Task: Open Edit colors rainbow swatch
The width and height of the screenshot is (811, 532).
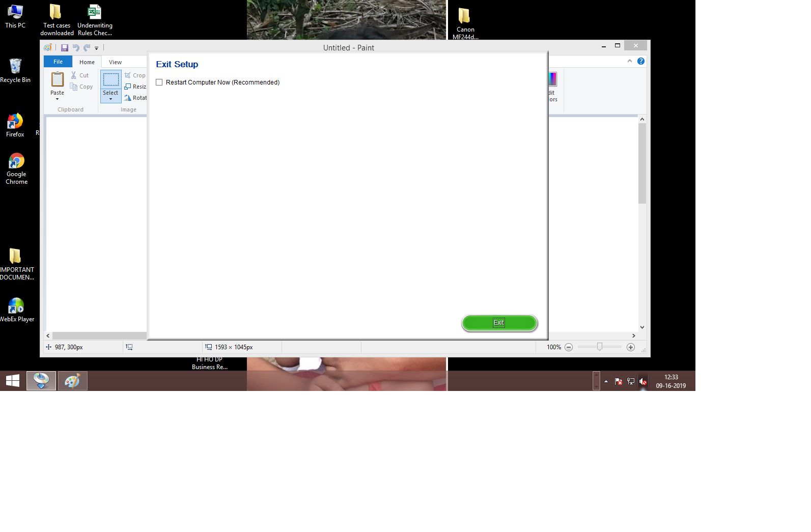Action: click(x=553, y=79)
